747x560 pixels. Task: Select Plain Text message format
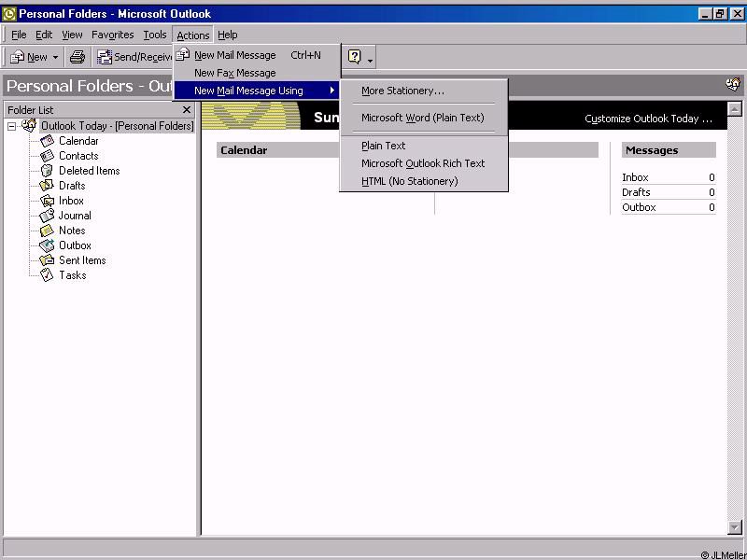tap(424, 146)
